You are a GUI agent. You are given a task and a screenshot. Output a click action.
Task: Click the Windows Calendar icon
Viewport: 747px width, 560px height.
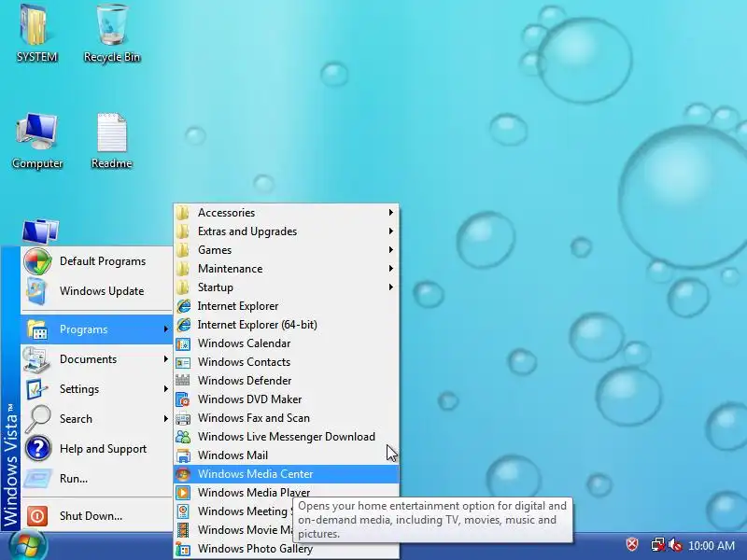[x=183, y=343]
